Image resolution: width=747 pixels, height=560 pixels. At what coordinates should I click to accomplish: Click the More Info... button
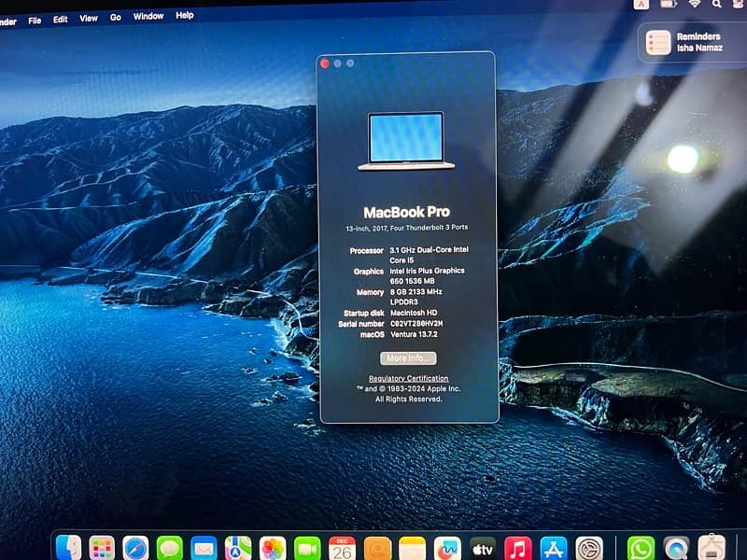(x=408, y=358)
